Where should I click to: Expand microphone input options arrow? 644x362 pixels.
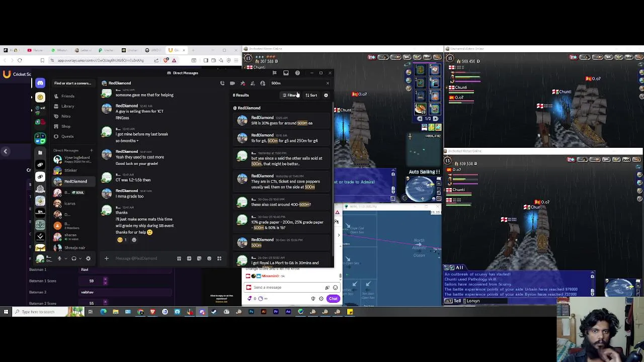(65, 258)
